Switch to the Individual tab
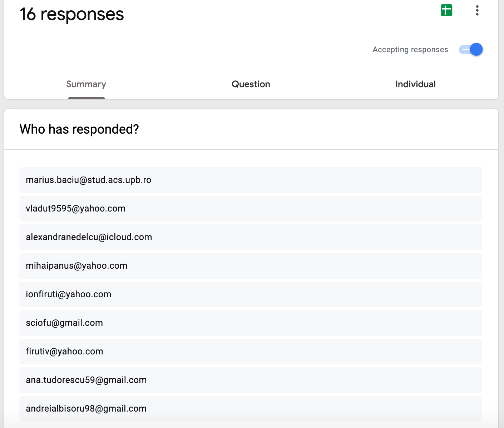504x428 pixels. tap(415, 84)
